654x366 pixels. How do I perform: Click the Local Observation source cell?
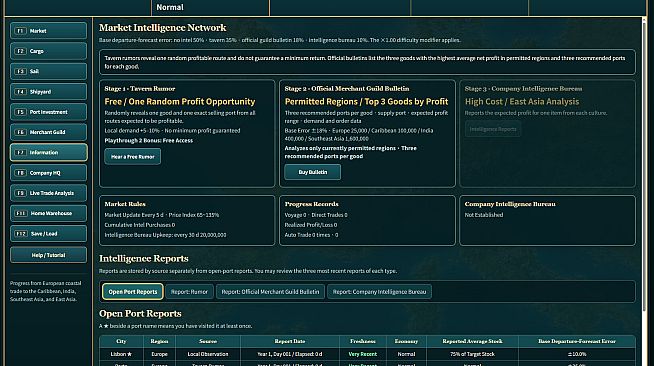point(208,354)
